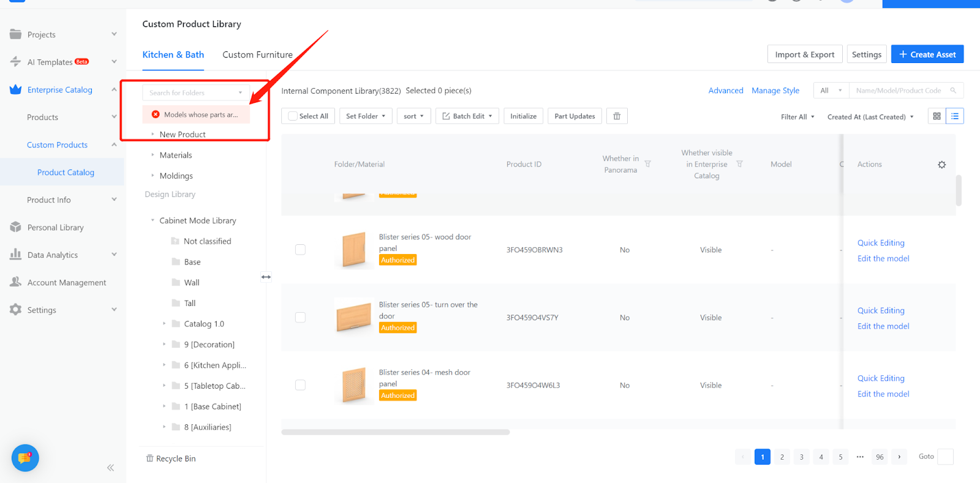The height and width of the screenshot is (483, 980).
Task: Click the Search for Folders field
Action: coord(190,93)
